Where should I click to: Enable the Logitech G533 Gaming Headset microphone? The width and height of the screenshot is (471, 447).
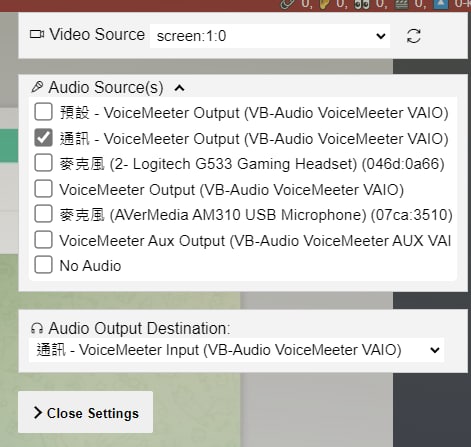[43, 163]
